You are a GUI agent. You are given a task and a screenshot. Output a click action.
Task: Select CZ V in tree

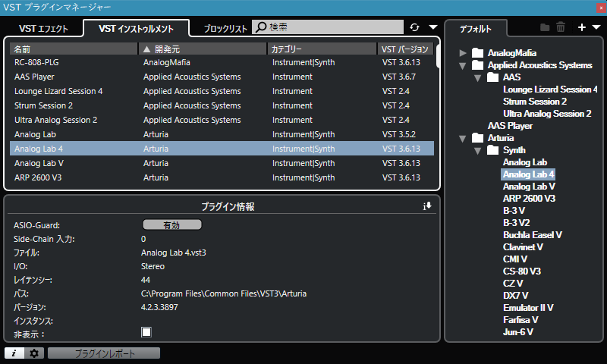tap(513, 284)
